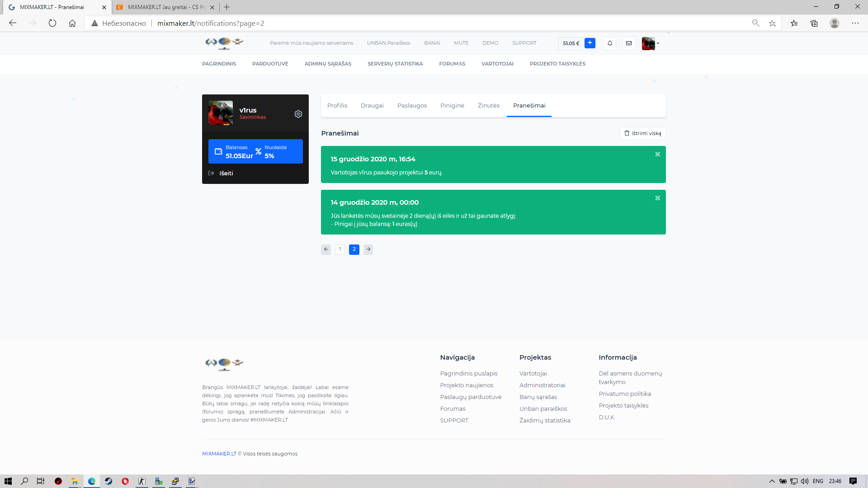Viewport: 868px width, 488px height.
Task: Open profile settings gear next to v1rus
Action: 298,114
